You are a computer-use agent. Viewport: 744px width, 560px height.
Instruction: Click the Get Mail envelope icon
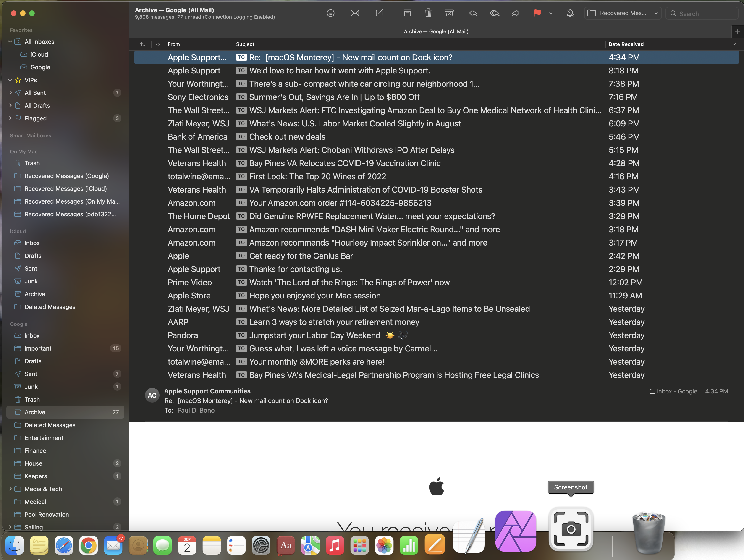[354, 13]
